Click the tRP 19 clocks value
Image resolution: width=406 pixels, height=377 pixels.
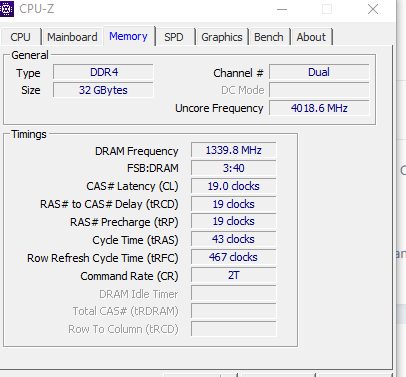(234, 221)
